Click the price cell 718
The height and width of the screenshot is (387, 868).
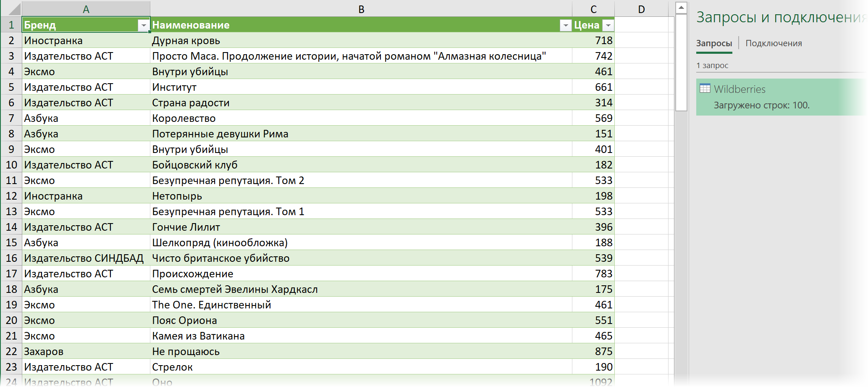(x=593, y=40)
